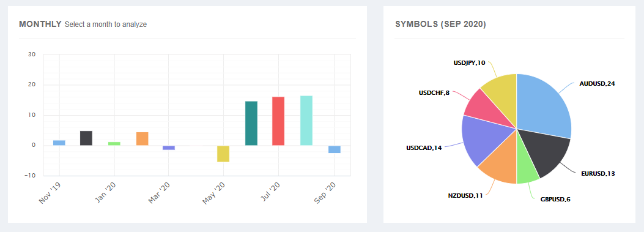Click the USDJPY,10 pie label
The height and width of the screenshot is (232, 644).
click(469, 63)
